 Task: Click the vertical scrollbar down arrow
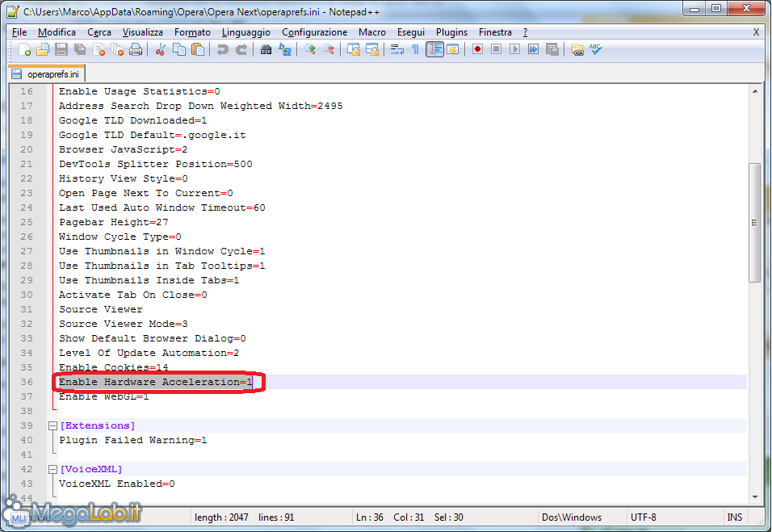[755, 497]
